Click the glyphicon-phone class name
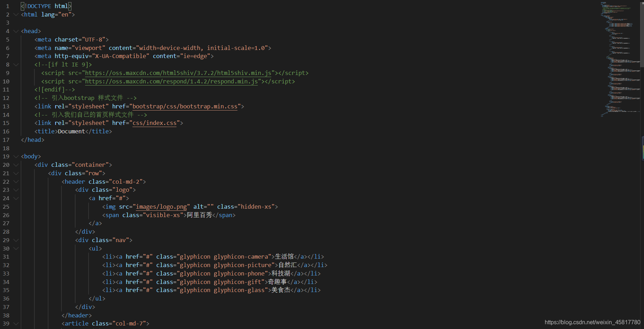Screen dimensions: 644x329 coord(239,273)
